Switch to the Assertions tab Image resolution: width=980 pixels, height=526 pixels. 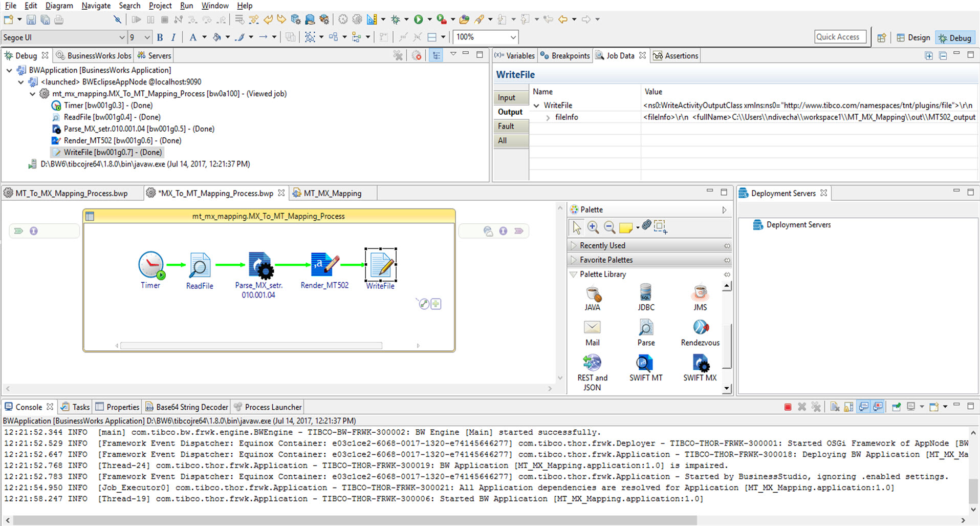click(676, 55)
